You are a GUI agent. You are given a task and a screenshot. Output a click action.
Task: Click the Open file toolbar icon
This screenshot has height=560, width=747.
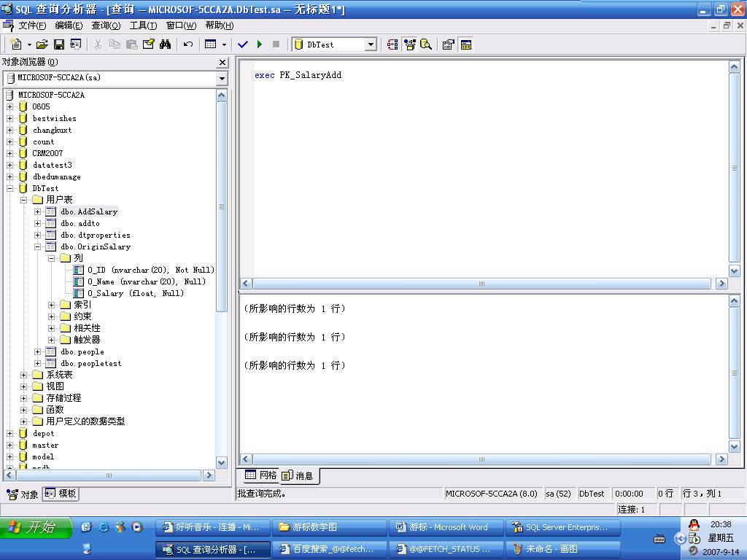point(42,44)
